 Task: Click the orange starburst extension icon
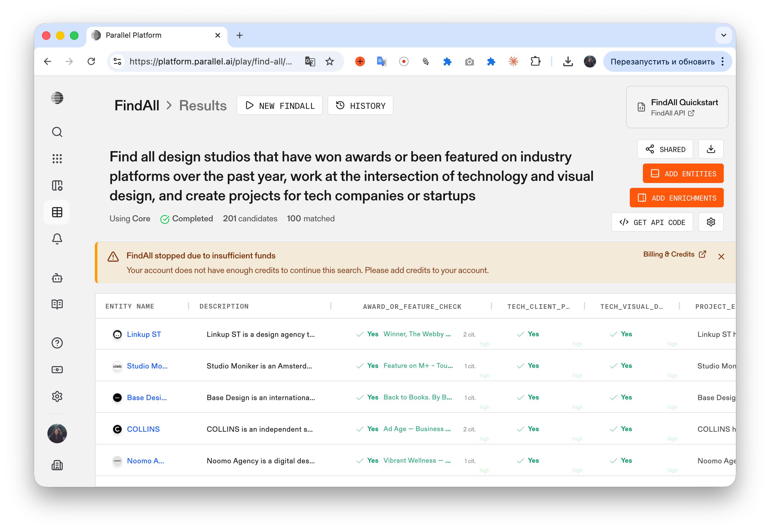tap(513, 61)
